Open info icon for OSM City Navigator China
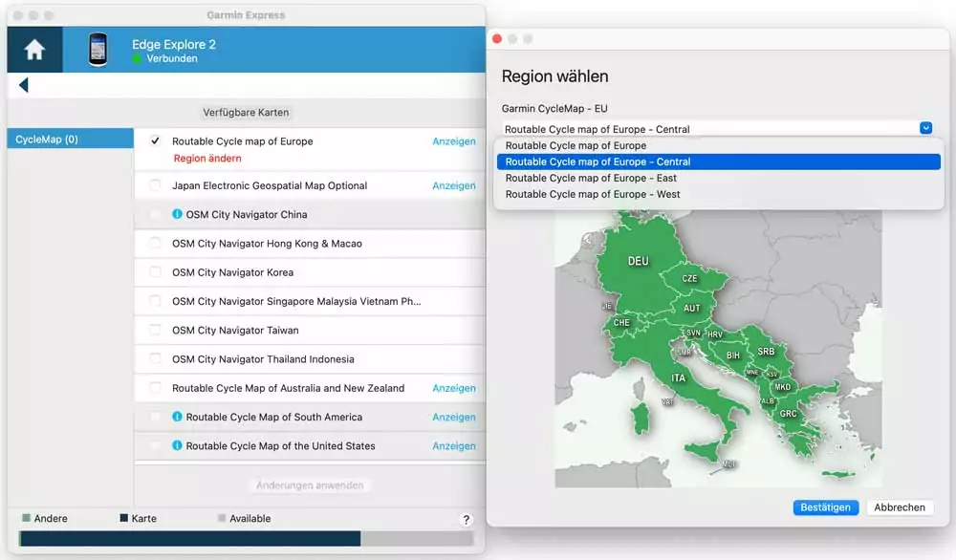956x560 pixels. pyautogui.click(x=177, y=214)
